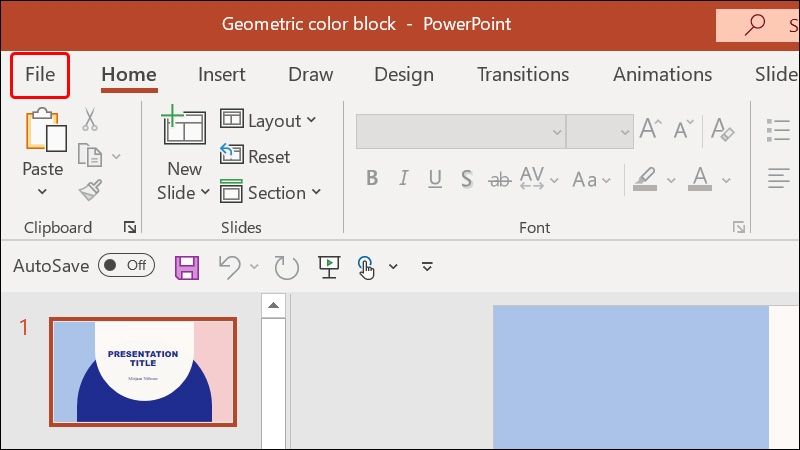Open the Design tab
The height and width of the screenshot is (450, 800).
[x=404, y=75]
